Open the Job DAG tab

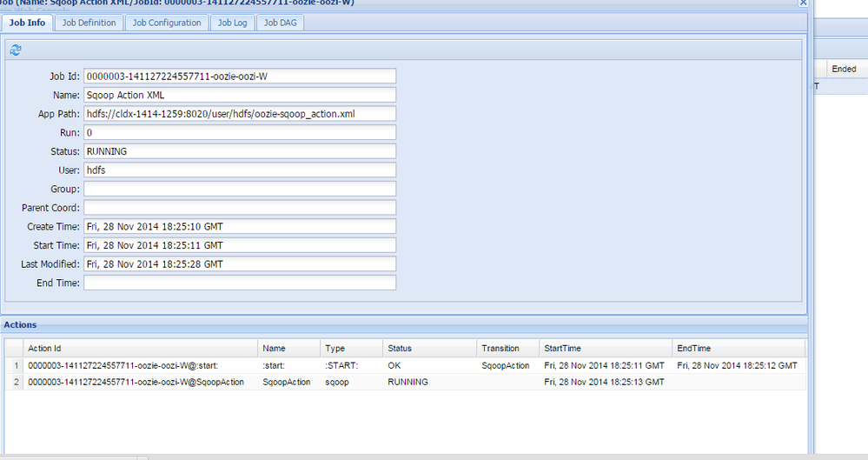pyautogui.click(x=280, y=23)
